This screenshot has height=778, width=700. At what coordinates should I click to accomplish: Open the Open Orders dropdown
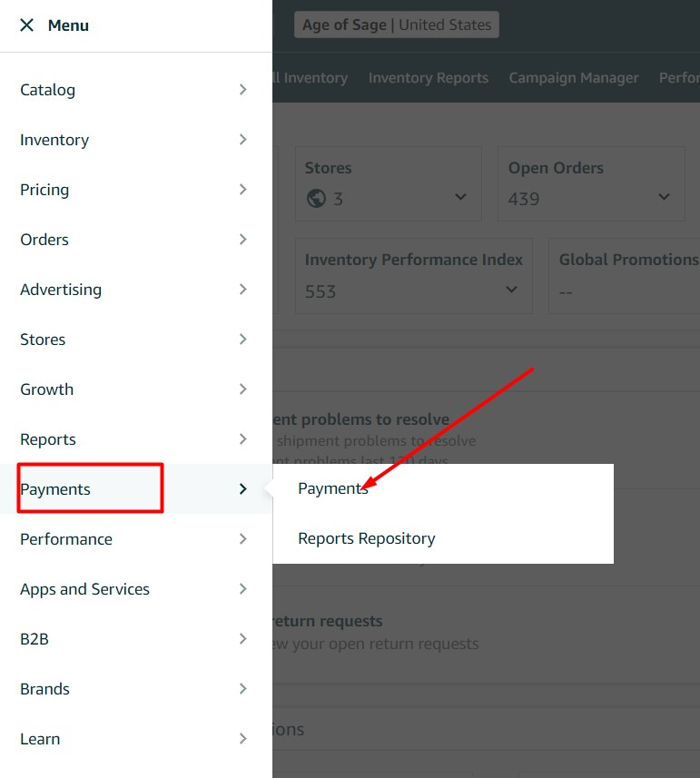click(664, 198)
